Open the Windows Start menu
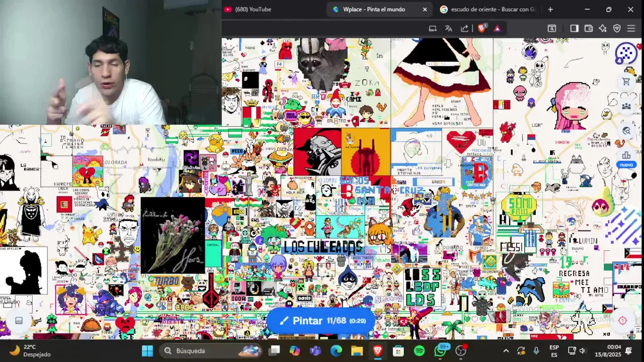This screenshot has width=644, height=362. pyautogui.click(x=147, y=350)
